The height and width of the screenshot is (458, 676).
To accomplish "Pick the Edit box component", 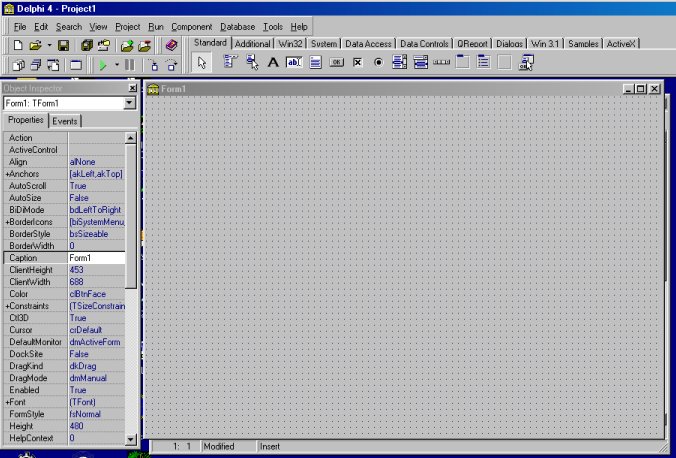I will [294, 63].
